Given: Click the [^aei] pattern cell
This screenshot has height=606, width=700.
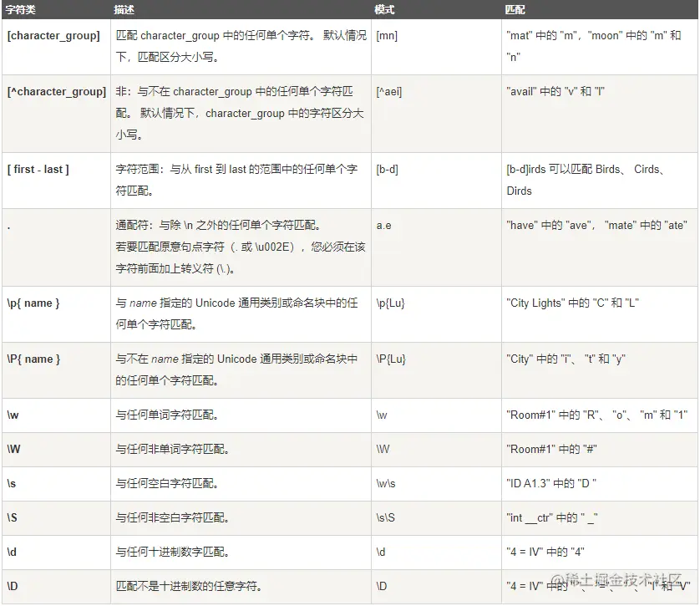Looking at the screenshot, I should 436,114.
